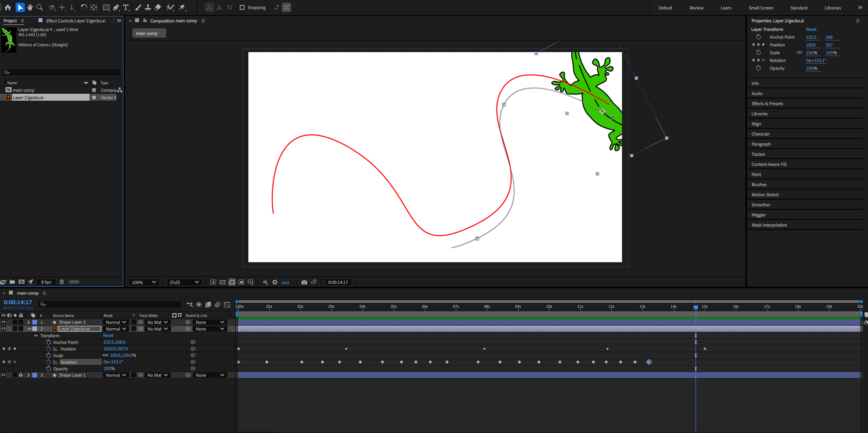Select the Pen tool
The width and height of the screenshot is (868, 433).
tap(116, 7)
